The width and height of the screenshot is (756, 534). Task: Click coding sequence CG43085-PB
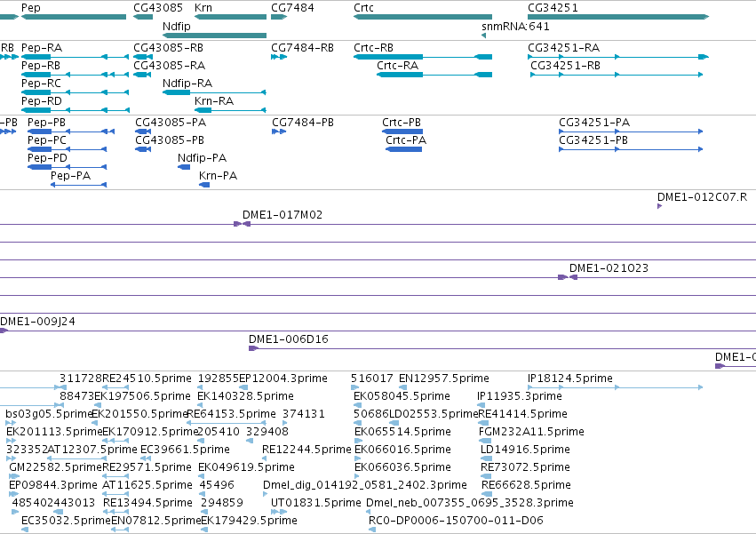click(x=170, y=140)
